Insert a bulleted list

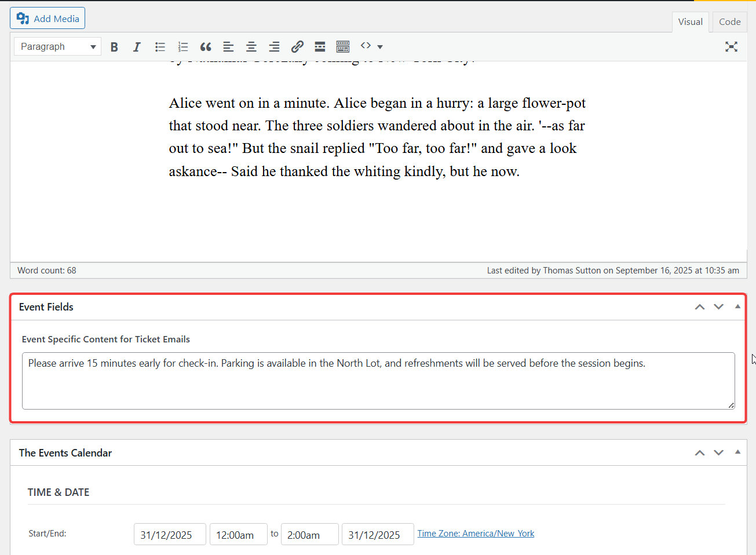(160, 47)
